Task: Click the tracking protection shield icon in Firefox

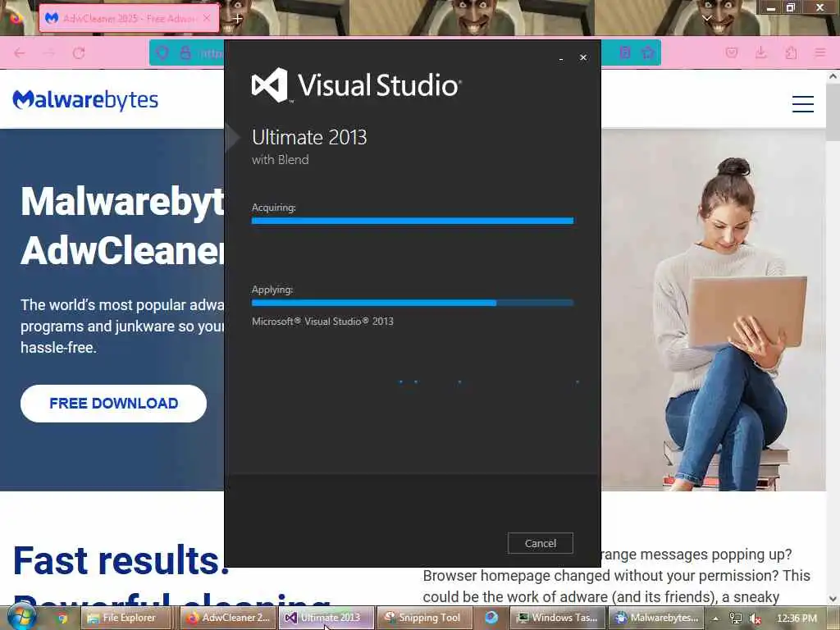Action: (162, 52)
